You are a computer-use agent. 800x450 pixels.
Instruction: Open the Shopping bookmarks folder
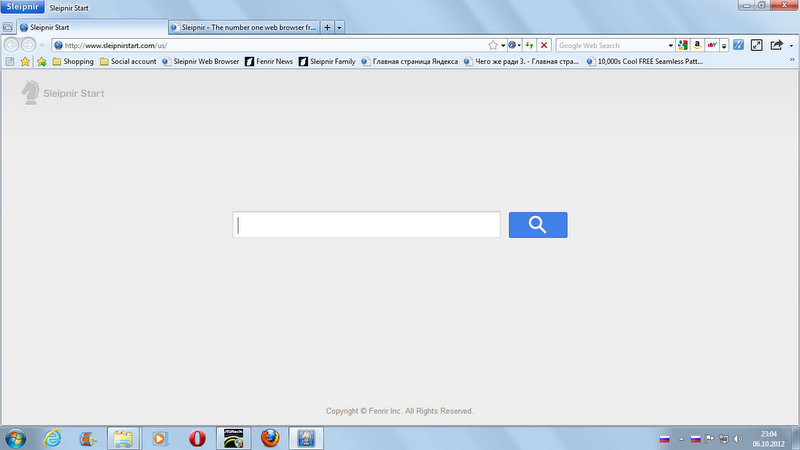73,62
